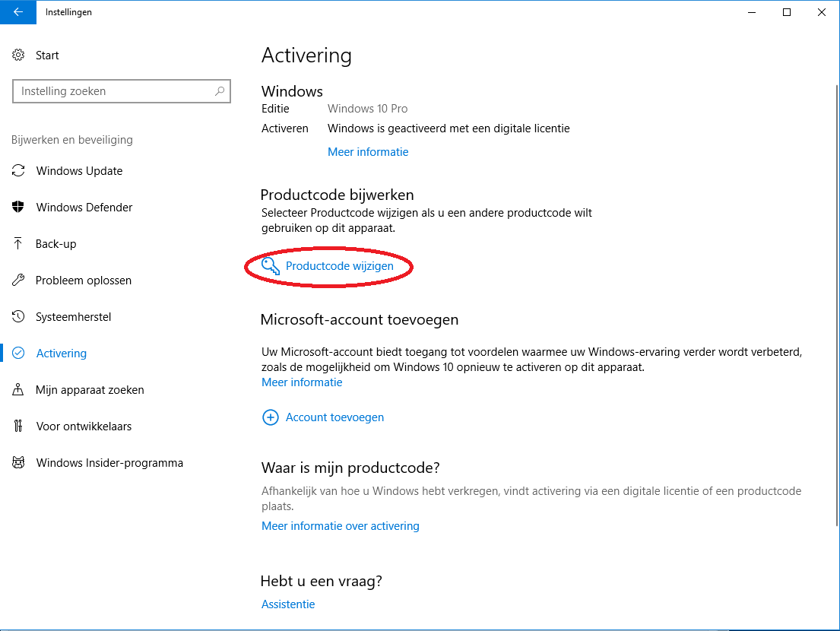The width and height of the screenshot is (840, 631).
Task: Maximize the Instellingen window
Action: tap(787, 12)
